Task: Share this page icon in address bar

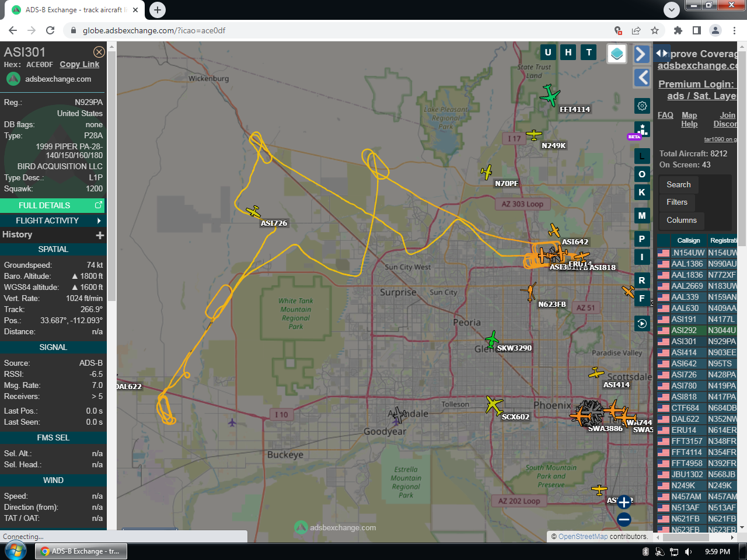Action: point(636,30)
